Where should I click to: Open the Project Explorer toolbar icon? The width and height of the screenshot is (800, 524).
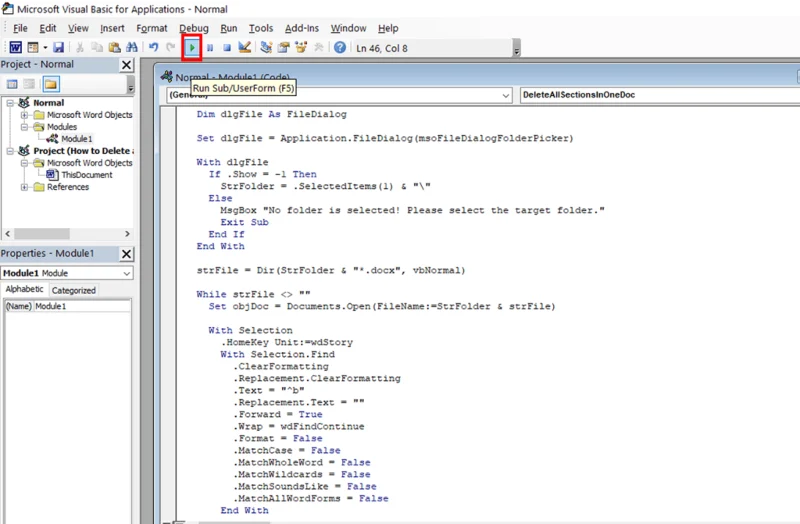point(266,47)
